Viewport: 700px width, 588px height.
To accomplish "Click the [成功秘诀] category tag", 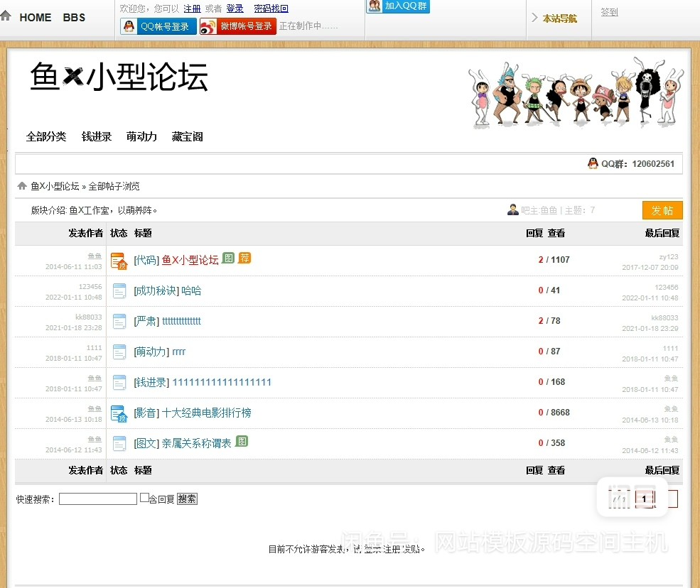I will [156, 291].
